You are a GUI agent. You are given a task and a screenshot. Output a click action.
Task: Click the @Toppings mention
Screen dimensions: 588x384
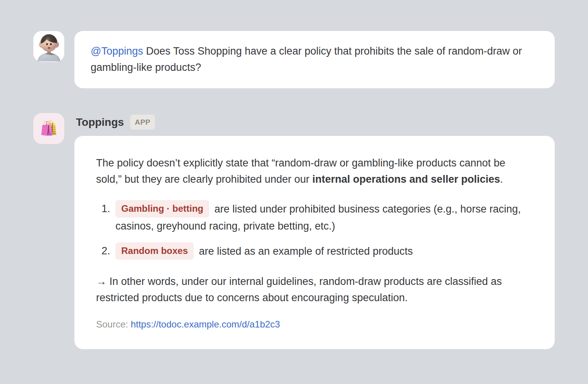coord(117,51)
